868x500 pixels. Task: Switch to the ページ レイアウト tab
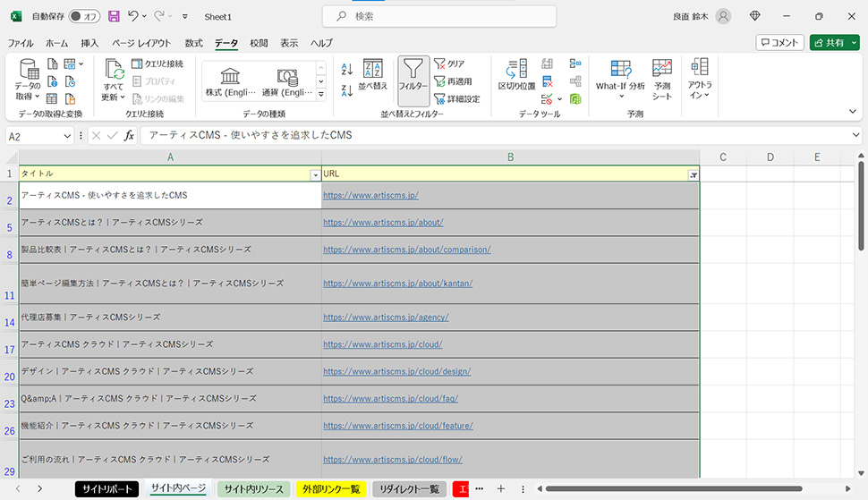(x=141, y=43)
